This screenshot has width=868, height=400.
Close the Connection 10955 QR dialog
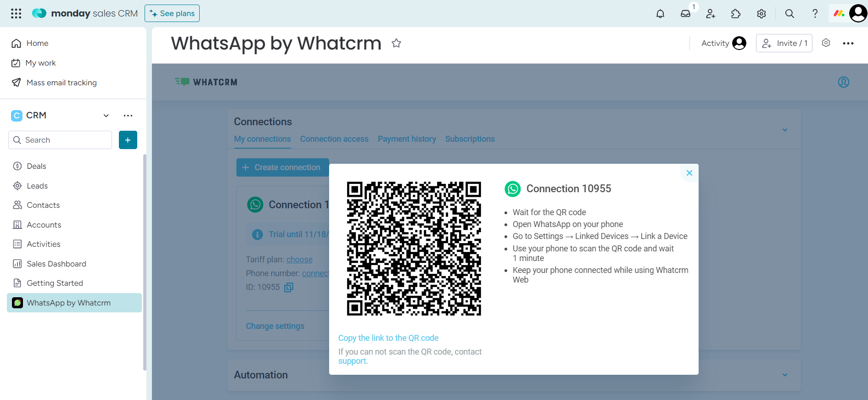point(689,173)
